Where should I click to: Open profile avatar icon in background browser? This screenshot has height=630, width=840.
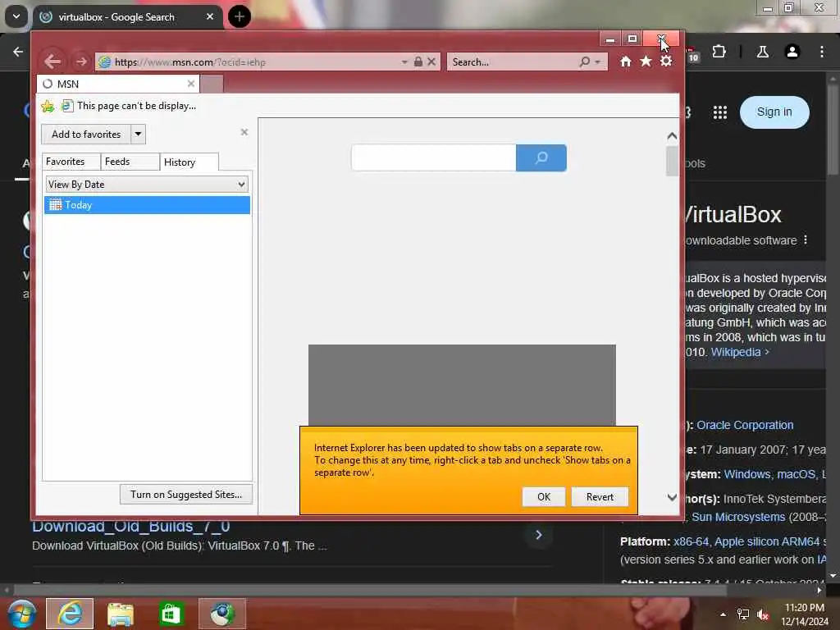[x=792, y=52]
